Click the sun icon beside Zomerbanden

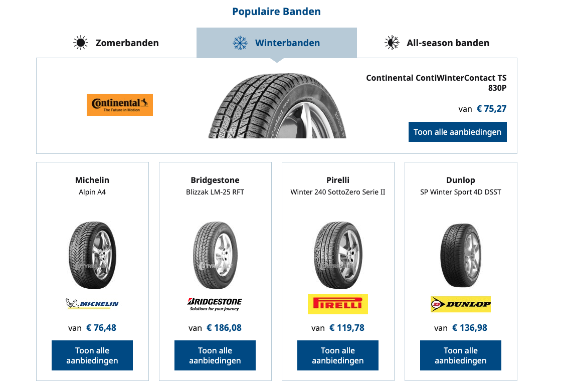(x=80, y=43)
